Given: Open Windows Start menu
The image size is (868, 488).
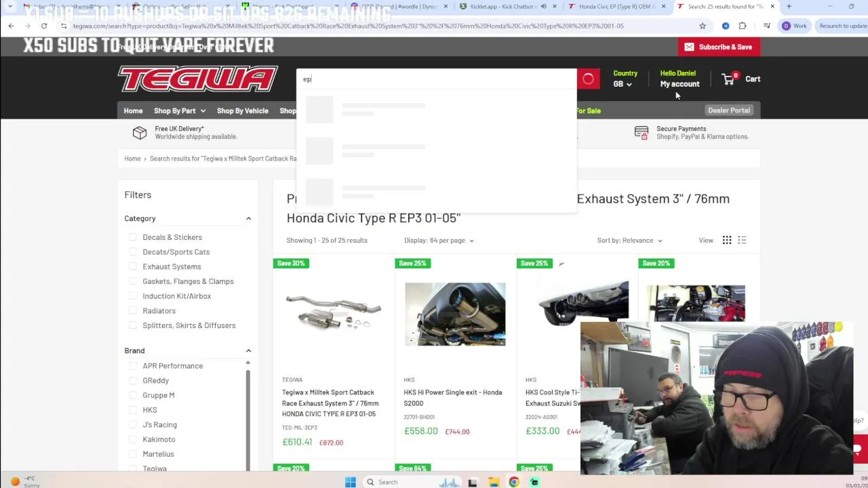Looking at the screenshot, I should pos(351,482).
